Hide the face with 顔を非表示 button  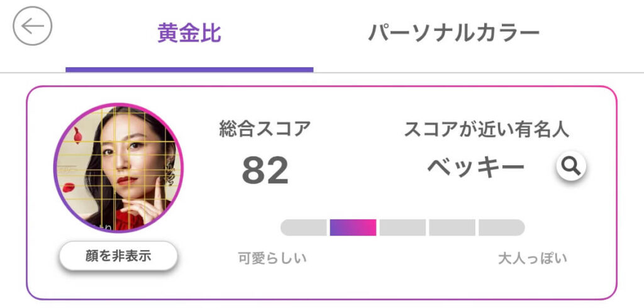(118, 256)
